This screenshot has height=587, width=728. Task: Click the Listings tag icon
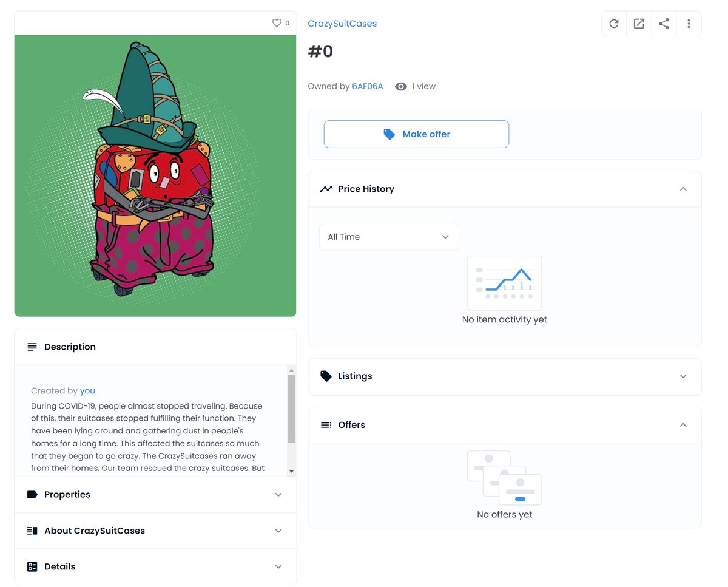point(326,376)
